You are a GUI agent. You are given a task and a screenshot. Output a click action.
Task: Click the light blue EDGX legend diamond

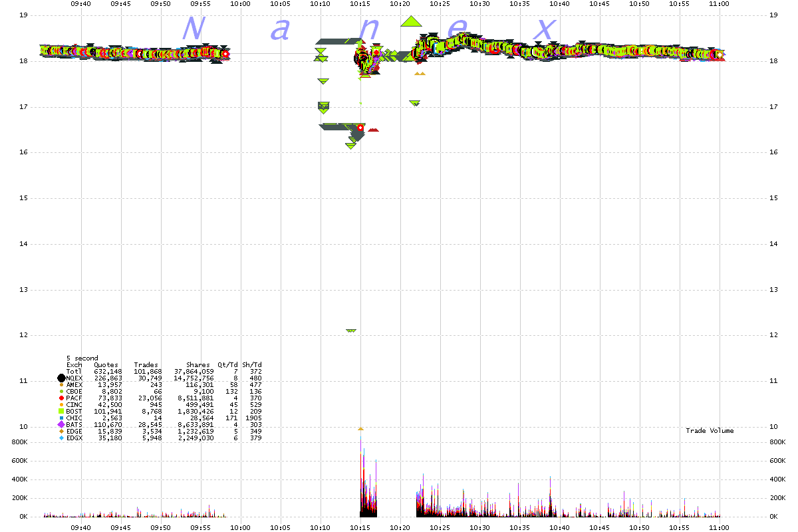pos(61,438)
